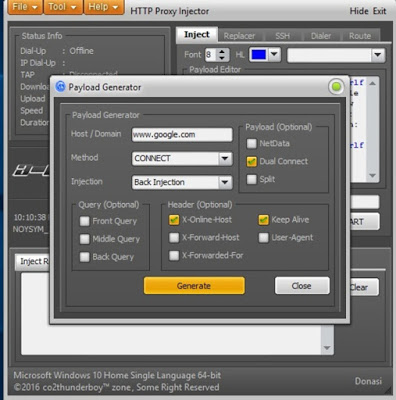
Task: Tick the Split payload checkbox
Action: point(251,179)
